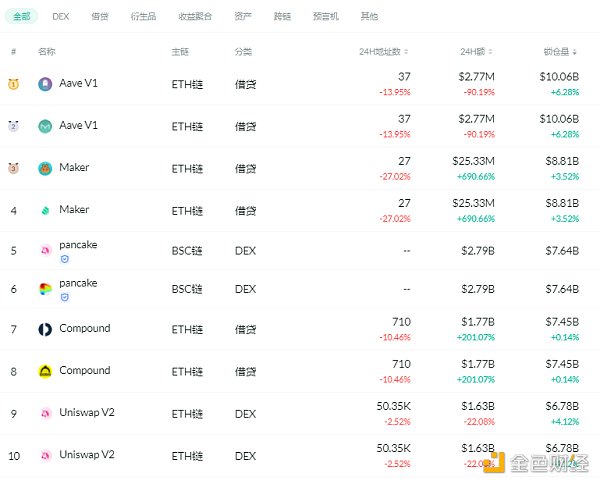Click the multicolor pancake logo in row 6
600x484 pixels.
45,290
